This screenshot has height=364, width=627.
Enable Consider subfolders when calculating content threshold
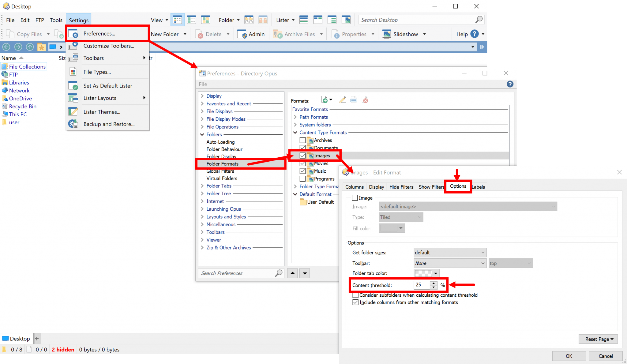(x=355, y=295)
